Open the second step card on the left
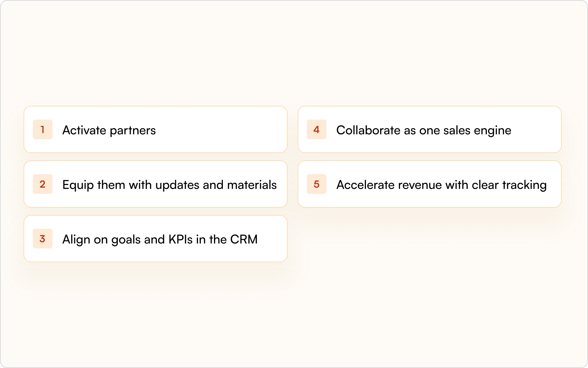The height and width of the screenshot is (368, 588). tap(156, 184)
